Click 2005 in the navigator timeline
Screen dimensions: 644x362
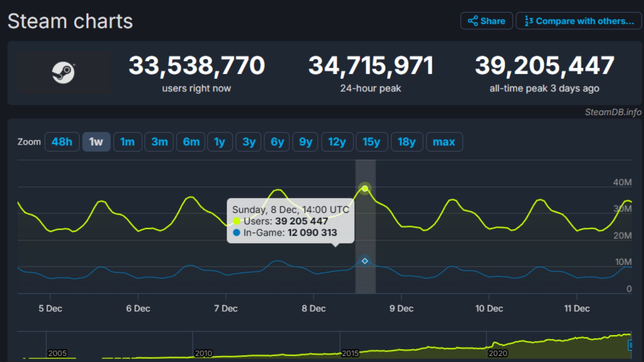pos(57,353)
